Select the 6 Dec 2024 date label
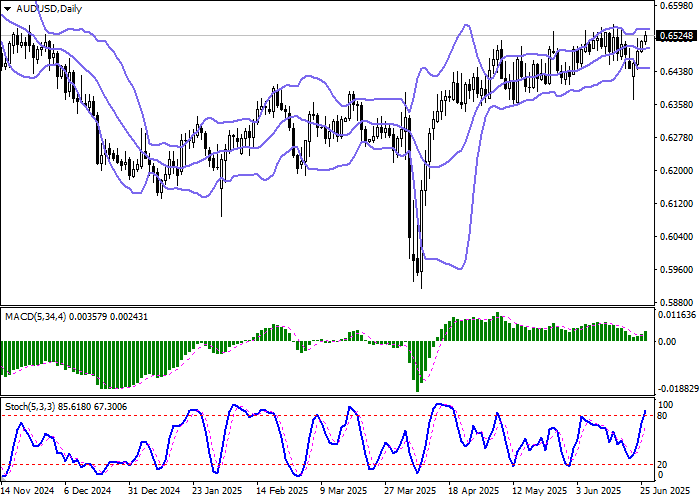700x500 pixels. click(90, 492)
